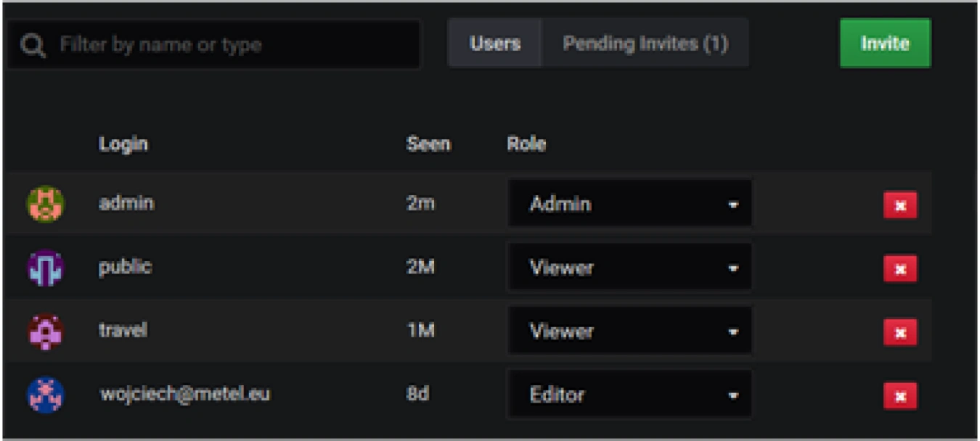Focus the Filter by name or type field
The height and width of the screenshot is (441, 980).
[232, 45]
